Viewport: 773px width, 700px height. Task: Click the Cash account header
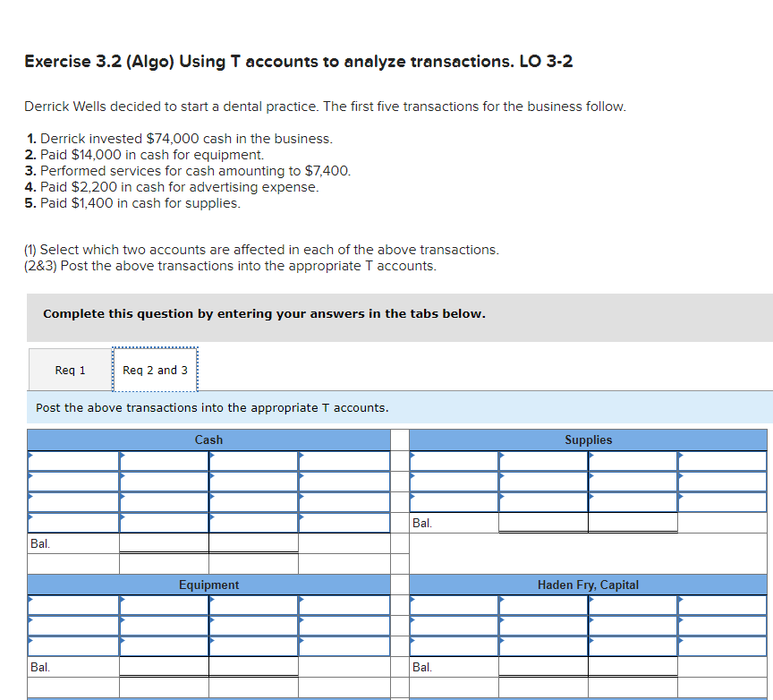click(209, 440)
